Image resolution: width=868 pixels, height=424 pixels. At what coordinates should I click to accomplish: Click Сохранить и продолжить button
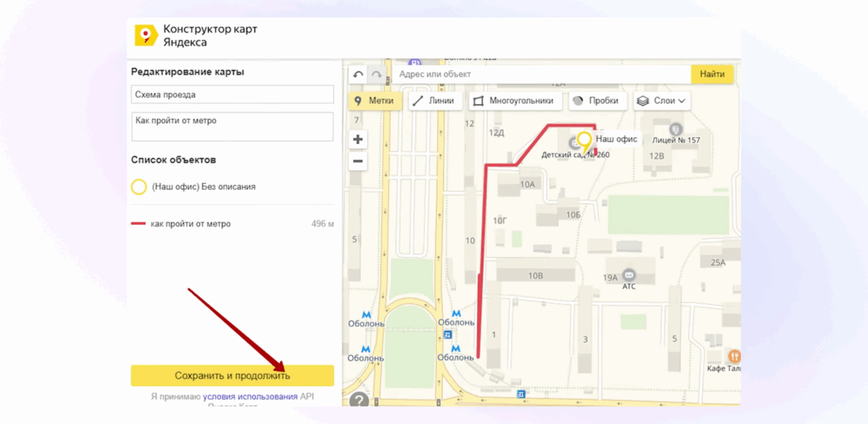pyautogui.click(x=232, y=375)
